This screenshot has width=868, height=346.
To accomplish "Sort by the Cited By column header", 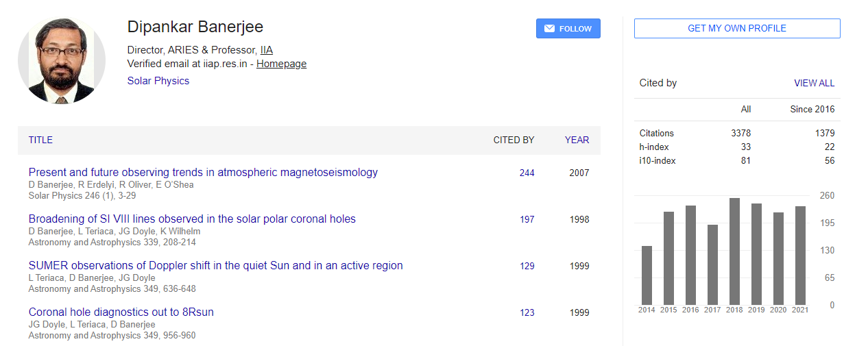I will [514, 140].
